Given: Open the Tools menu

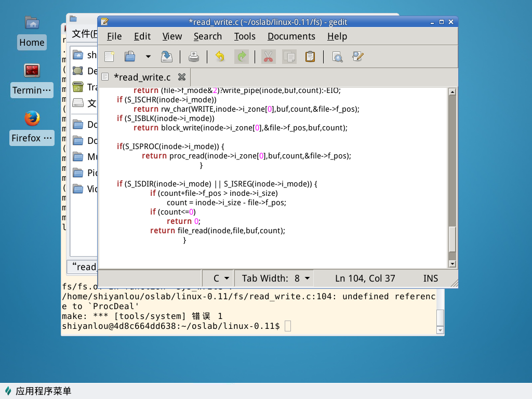Looking at the screenshot, I should (244, 36).
